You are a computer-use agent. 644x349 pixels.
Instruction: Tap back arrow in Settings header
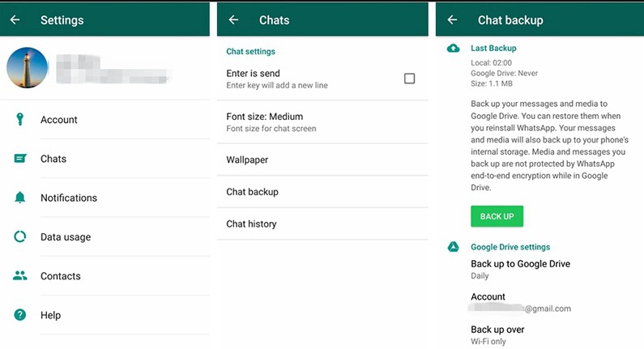click(15, 19)
